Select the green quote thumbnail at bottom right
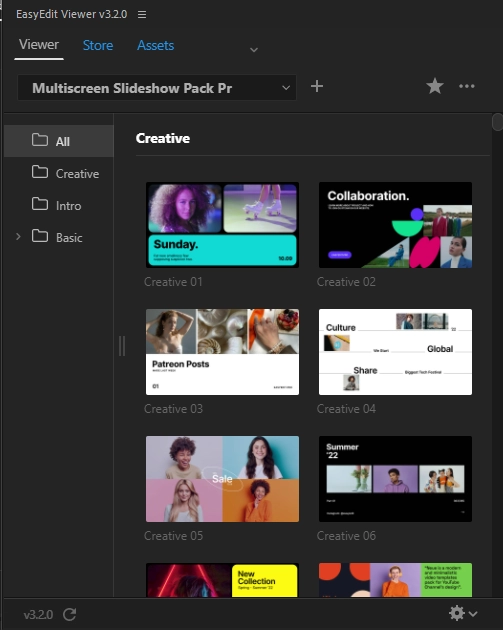503x630 pixels. (395, 580)
